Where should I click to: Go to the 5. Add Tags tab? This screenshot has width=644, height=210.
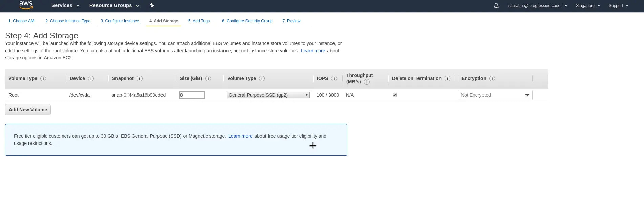click(x=199, y=21)
